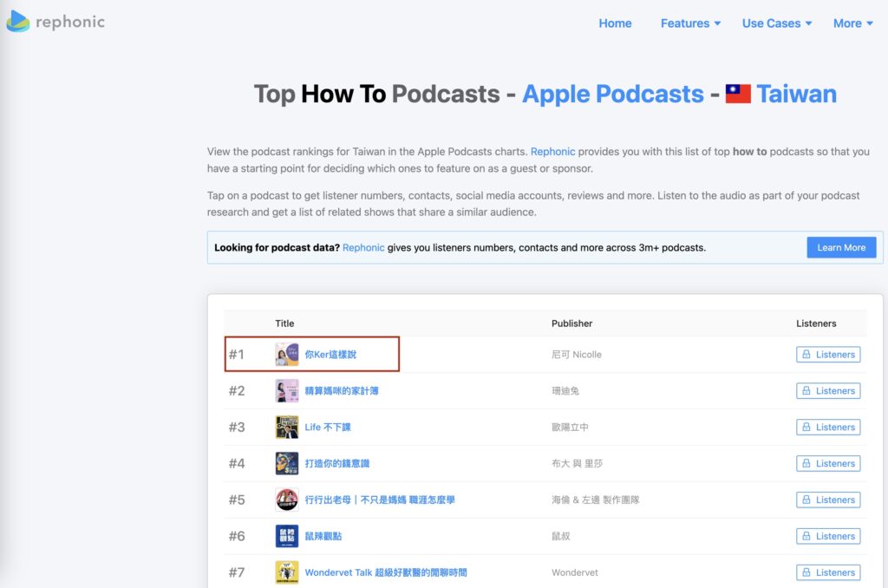Click the Rephonic logo icon
The width and height of the screenshot is (888, 588).
tap(18, 22)
